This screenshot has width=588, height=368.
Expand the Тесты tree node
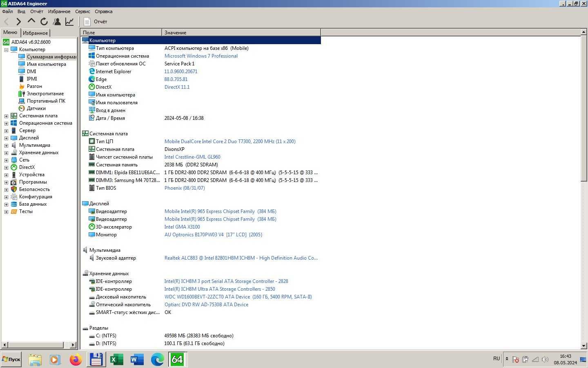6,212
